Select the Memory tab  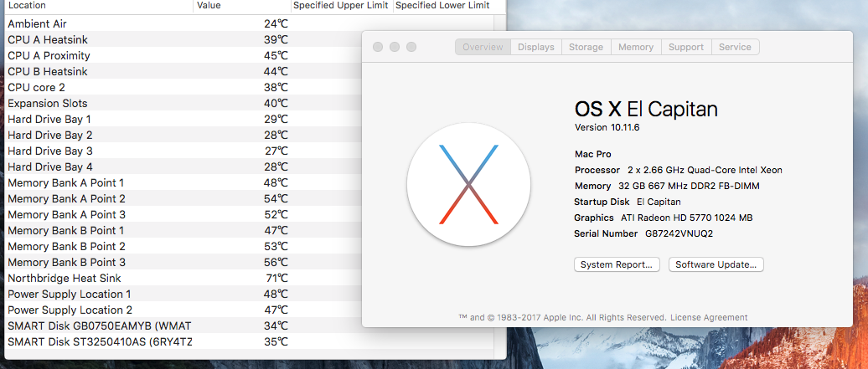point(635,47)
